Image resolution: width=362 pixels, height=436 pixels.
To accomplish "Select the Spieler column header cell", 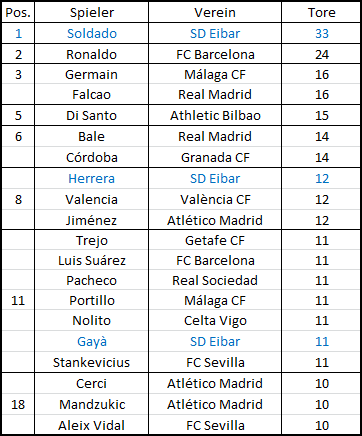I will (91, 13).
